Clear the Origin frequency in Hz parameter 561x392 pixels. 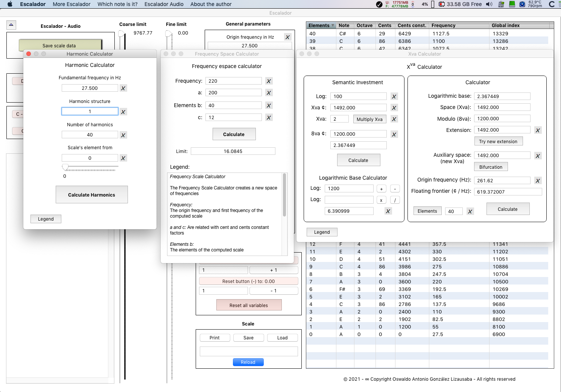(x=287, y=37)
